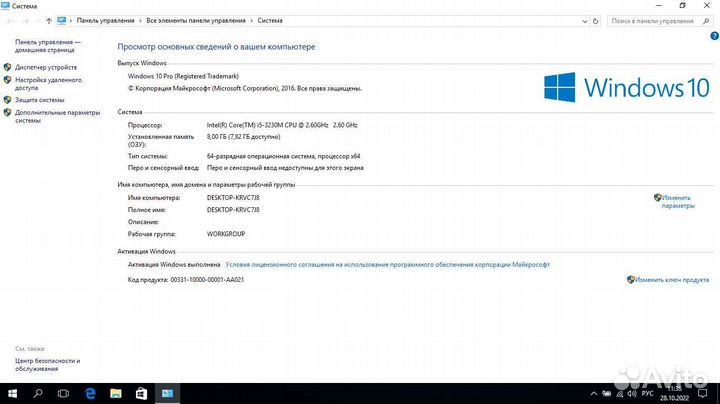This screenshot has width=720, height=404.
Task: Click the Система window title icon
Action: [5, 6]
